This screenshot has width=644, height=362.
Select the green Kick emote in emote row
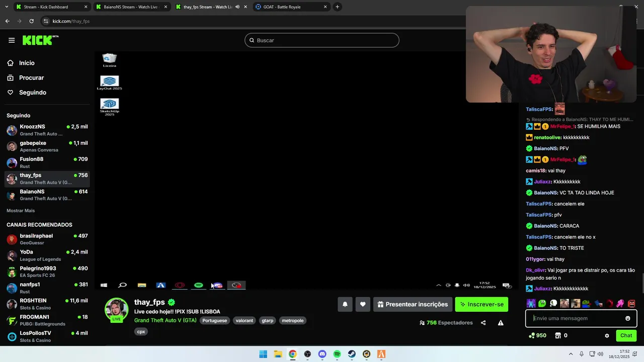[x=542, y=303]
